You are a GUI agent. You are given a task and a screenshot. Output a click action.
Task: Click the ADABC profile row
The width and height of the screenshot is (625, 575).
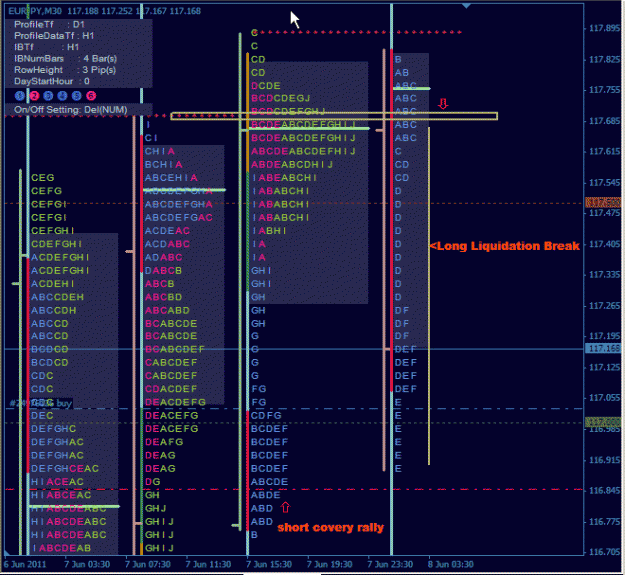click(163, 257)
